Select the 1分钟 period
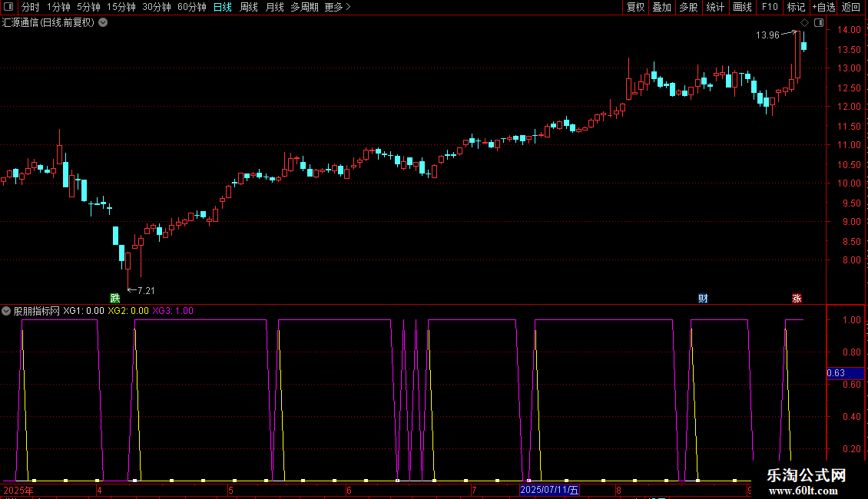This screenshot has width=868, height=499. tap(58, 7)
